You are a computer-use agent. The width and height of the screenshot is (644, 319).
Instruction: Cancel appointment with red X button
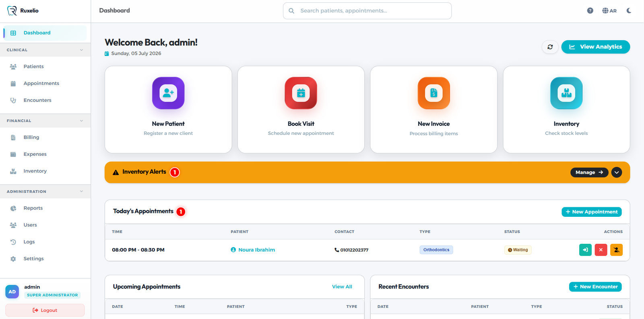coord(601,250)
